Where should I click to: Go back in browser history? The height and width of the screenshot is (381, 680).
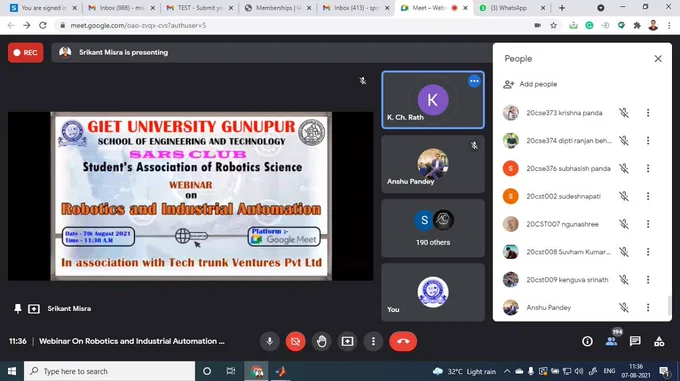[x=11, y=26]
